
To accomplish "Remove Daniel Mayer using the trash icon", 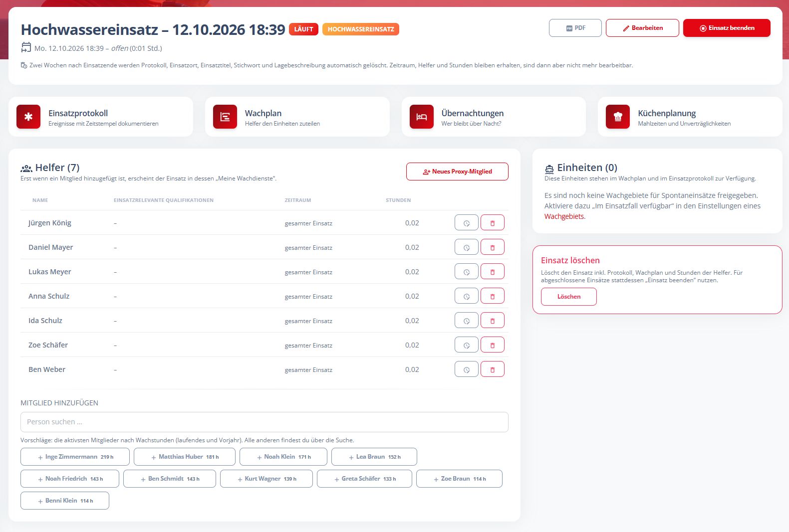I will pyautogui.click(x=493, y=247).
